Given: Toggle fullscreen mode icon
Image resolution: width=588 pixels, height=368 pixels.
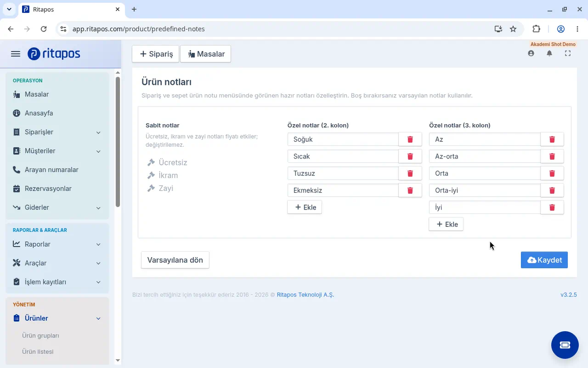Looking at the screenshot, I should click(568, 53).
